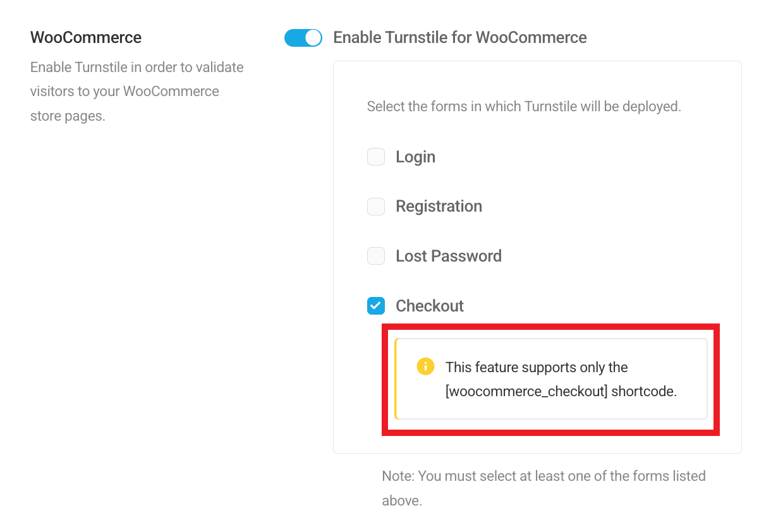Select the Registration label text
This screenshot has height=532, width=771.
click(x=439, y=206)
